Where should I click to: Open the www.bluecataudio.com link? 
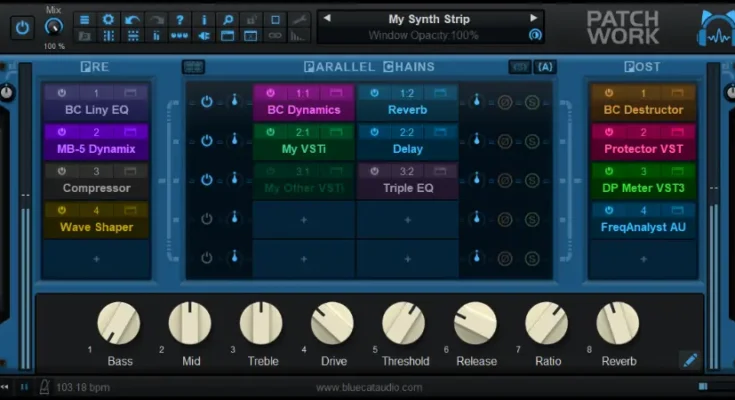[369, 387]
